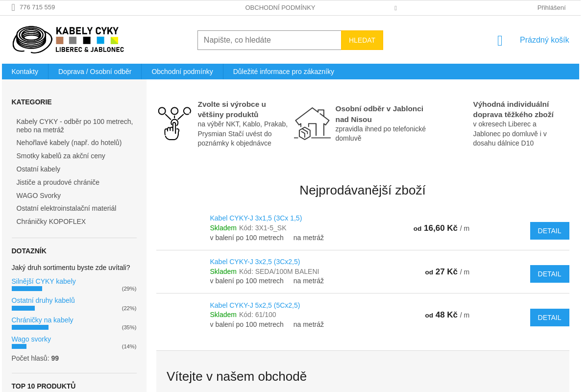Open product Kabel CYKY-J 3x2,5 (3Cx2,5)
Screen dimensions: 588x392
pos(255,262)
